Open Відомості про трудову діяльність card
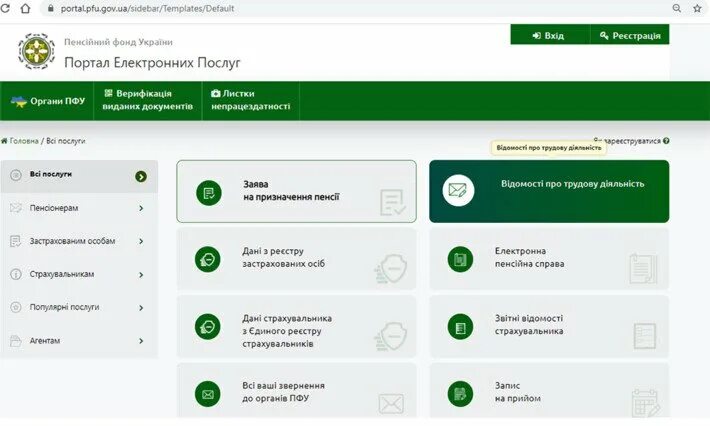710x426 pixels. click(x=549, y=191)
